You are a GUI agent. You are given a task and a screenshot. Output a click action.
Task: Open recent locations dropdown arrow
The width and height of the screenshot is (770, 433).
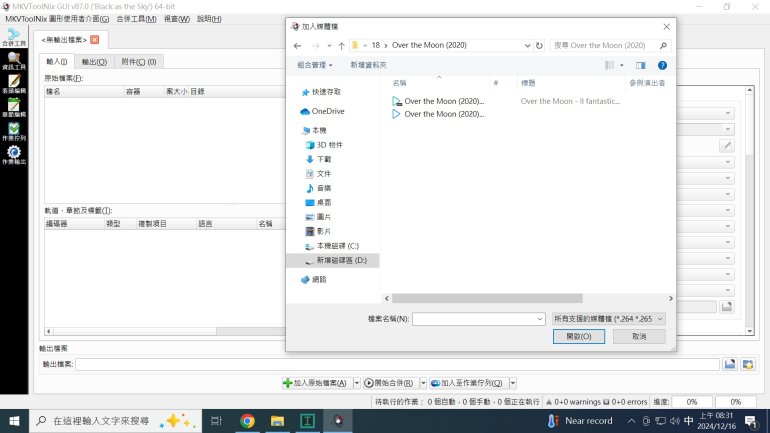[x=329, y=46]
